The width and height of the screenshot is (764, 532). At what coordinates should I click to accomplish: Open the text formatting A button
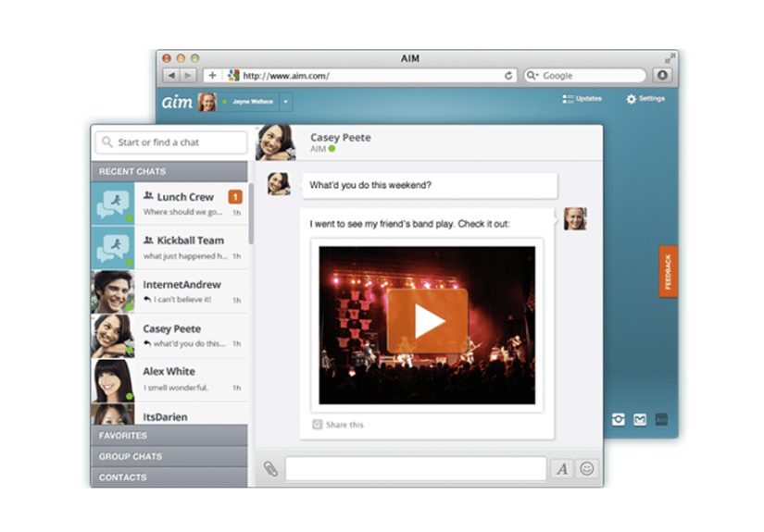[562, 469]
